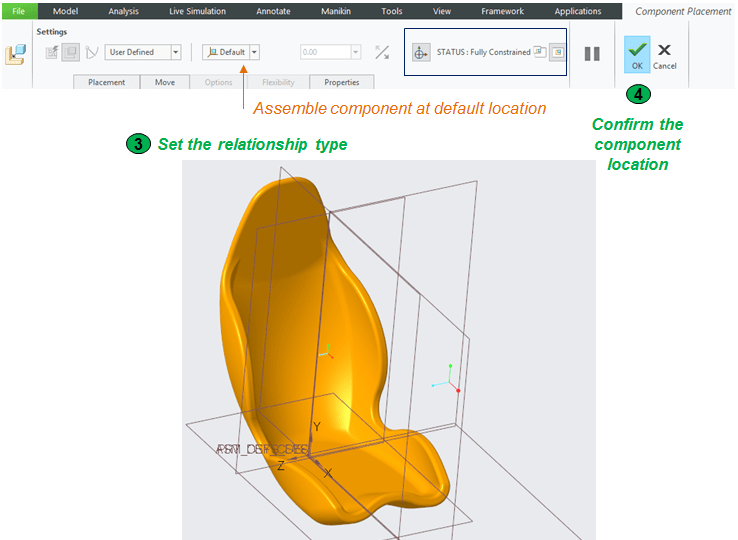
Task: Open the File menu
Action: point(18,11)
